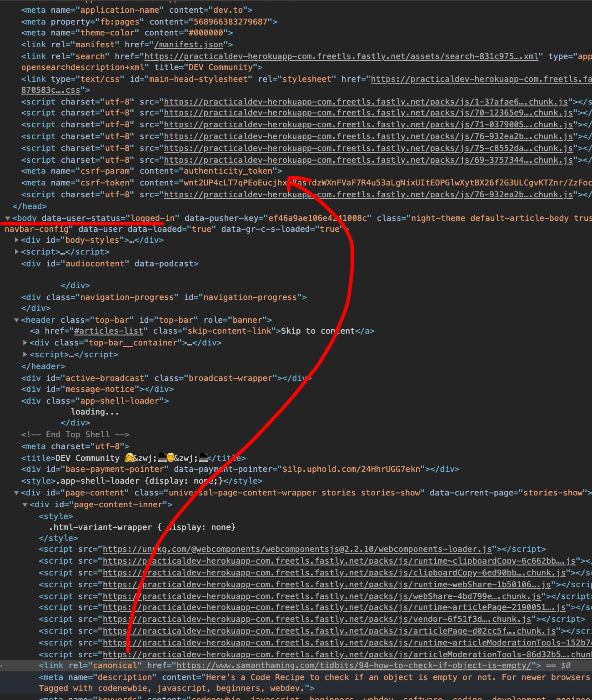Screen dimensions: 592x700
Task: Select the Skip to content anchor text
Action: (x=318, y=331)
